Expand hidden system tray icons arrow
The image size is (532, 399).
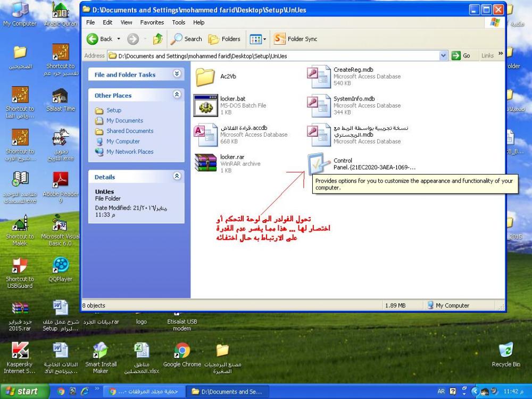(475, 392)
